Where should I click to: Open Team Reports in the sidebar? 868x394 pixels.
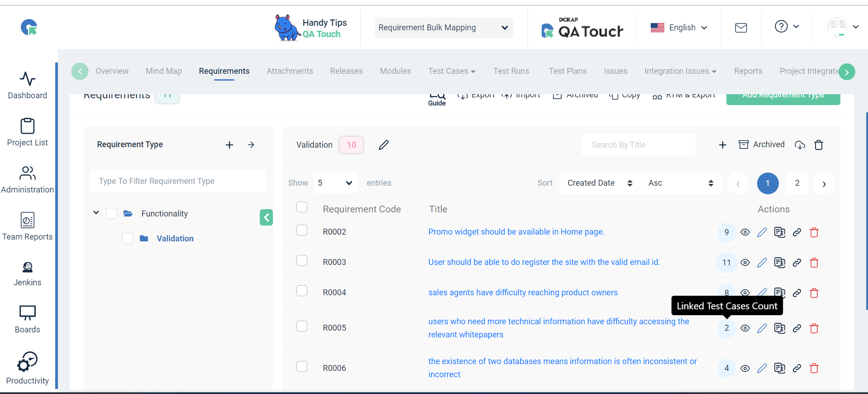coord(28,227)
